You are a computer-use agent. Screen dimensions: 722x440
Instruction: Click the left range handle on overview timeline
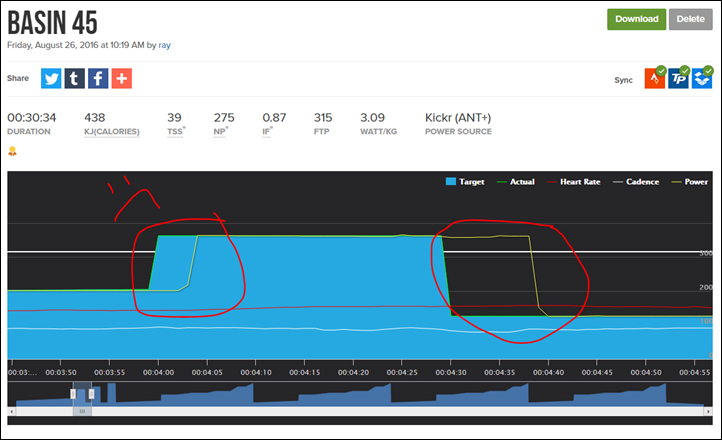coord(73,394)
